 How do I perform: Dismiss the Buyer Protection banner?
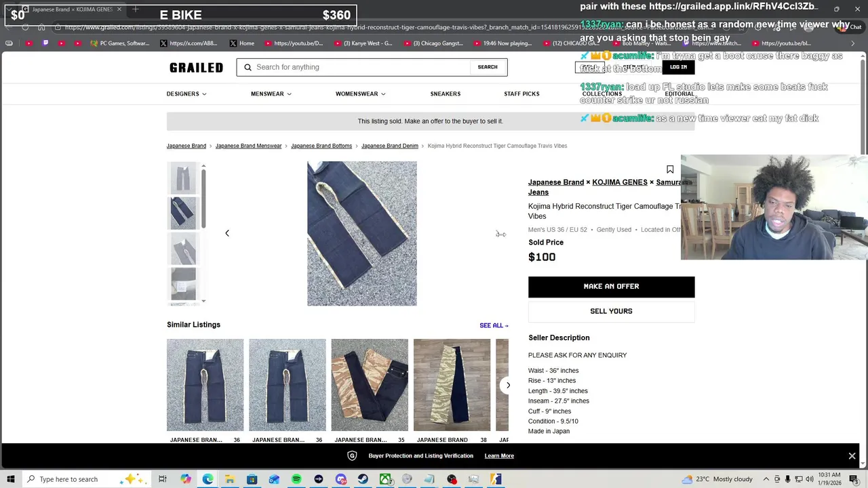(852, 455)
